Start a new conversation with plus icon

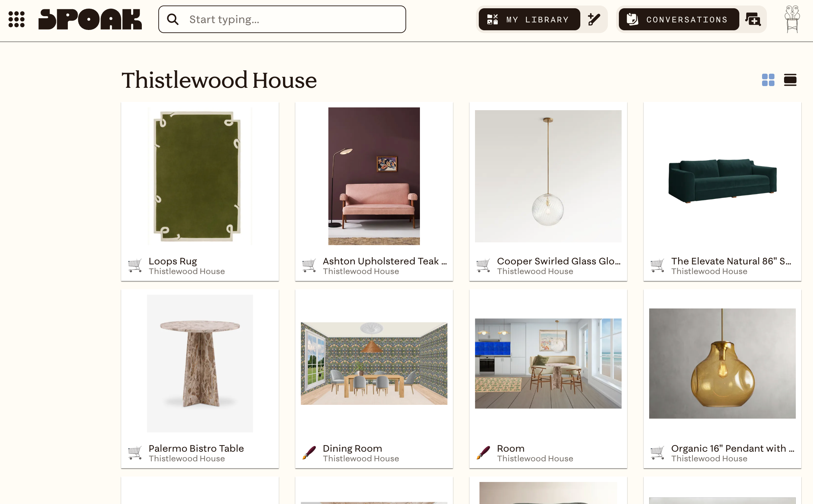click(753, 19)
